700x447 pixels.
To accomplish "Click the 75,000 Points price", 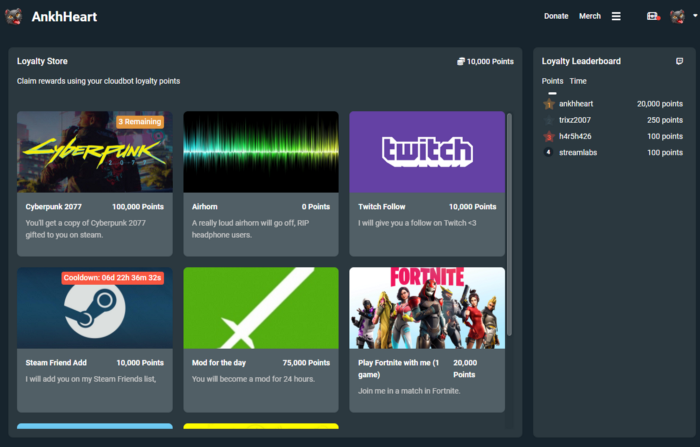I will 306,363.
